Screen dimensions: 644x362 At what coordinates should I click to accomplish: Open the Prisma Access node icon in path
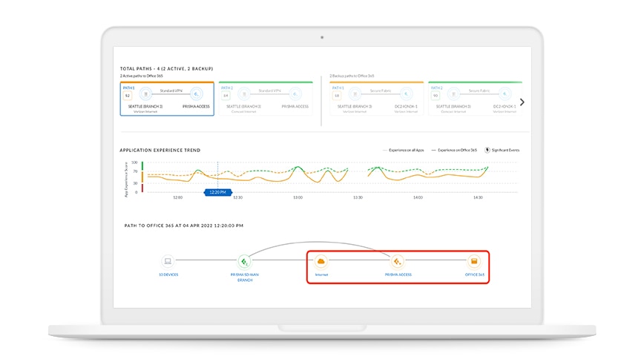(398, 261)
